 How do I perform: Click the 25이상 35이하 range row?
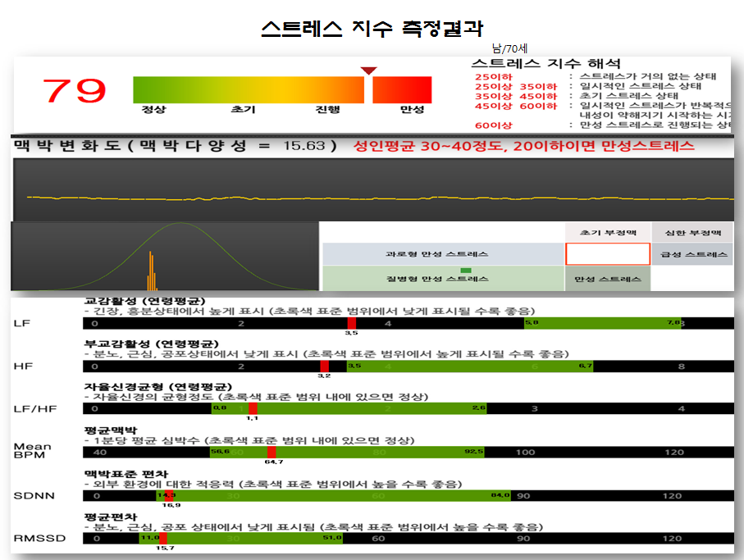click(x=588, y=86)
